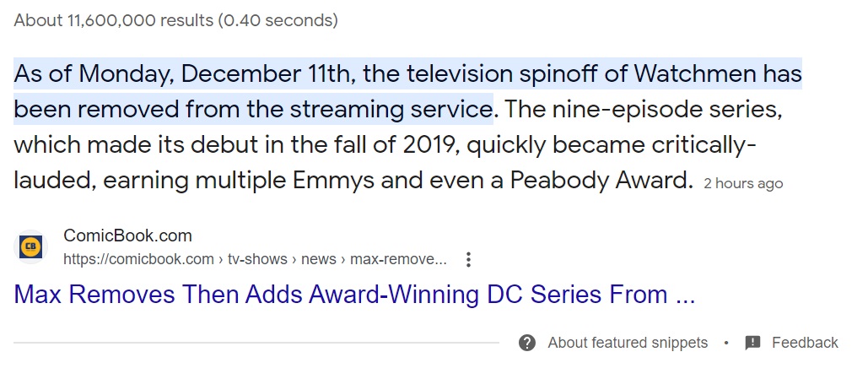Image resolution: width=868 pixels, height=379 pixels.
Task: Click the Feedback speech bubble icon
Action: (752, 343)
